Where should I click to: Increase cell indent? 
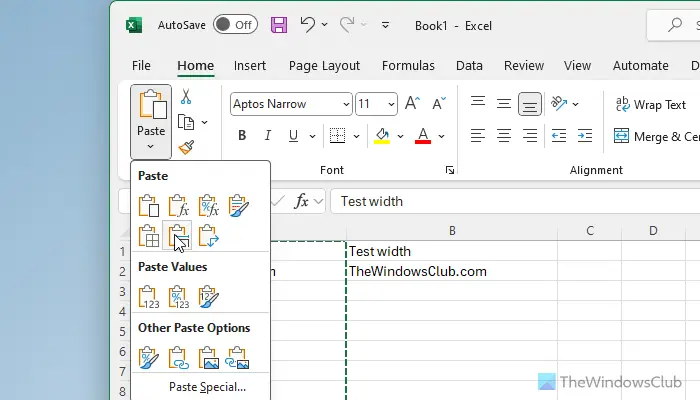click(585, 135)
